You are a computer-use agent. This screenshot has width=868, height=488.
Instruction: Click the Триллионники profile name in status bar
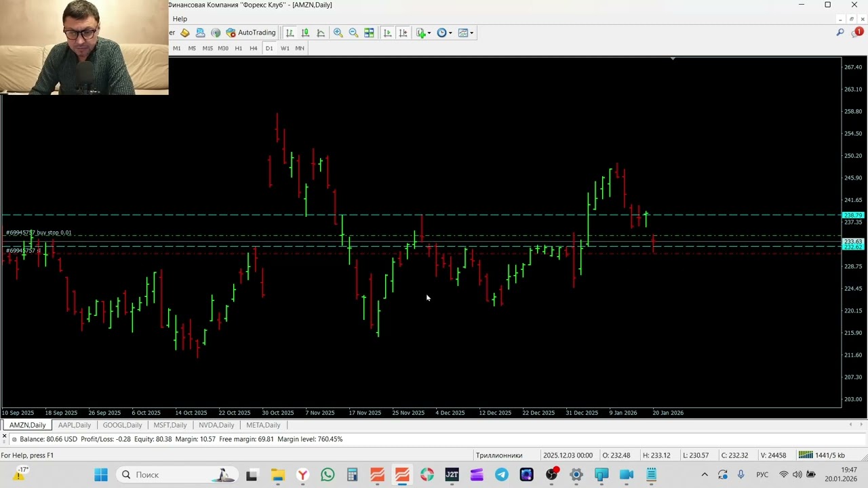(x=499, y=455)
